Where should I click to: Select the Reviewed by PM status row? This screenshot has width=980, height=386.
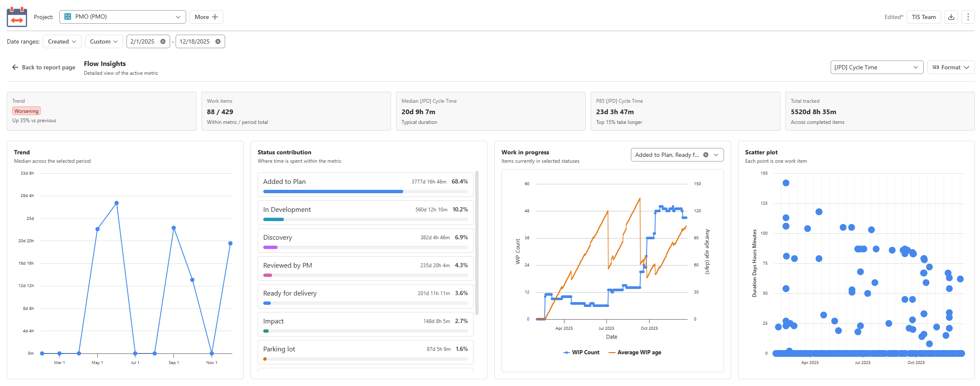pos(366,268)
